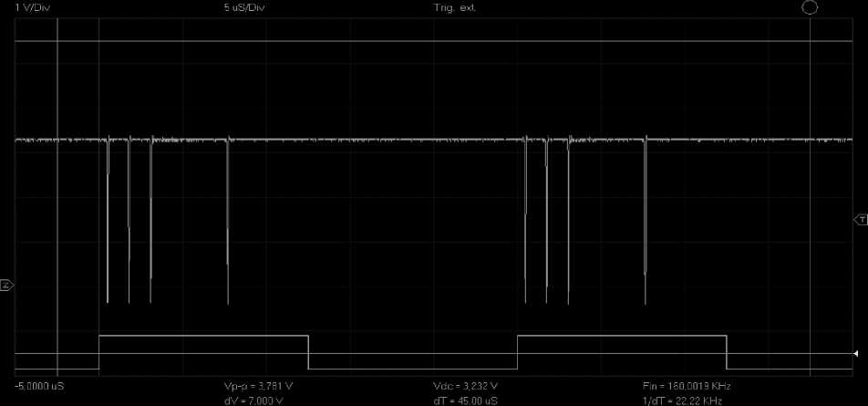
Task: Click the '1/dT = 22,22 KHz' readout
Action: click(x=682, y=401)
